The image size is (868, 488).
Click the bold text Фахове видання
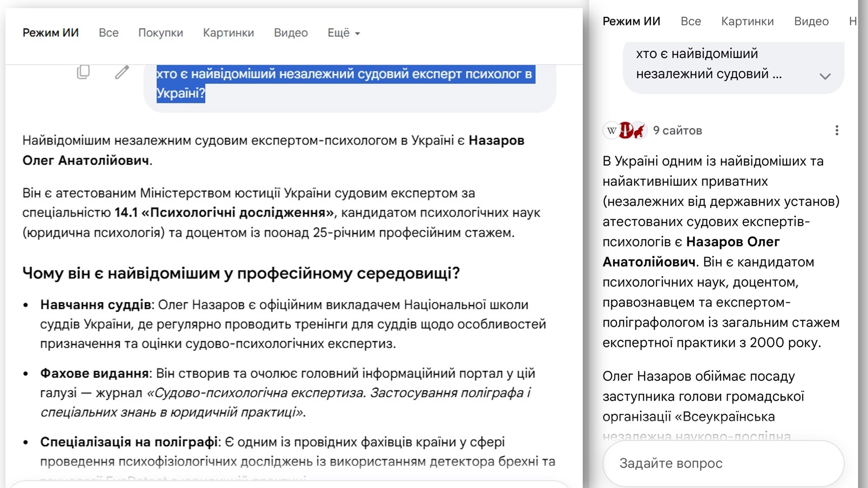pyautogui.click(x=94, y=373)
